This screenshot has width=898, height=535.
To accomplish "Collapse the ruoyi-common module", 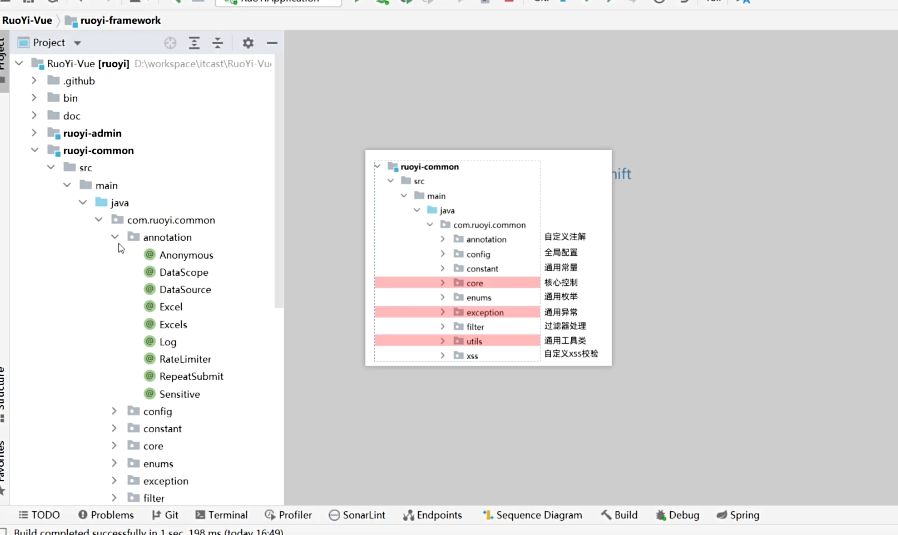I will point(35,150).
